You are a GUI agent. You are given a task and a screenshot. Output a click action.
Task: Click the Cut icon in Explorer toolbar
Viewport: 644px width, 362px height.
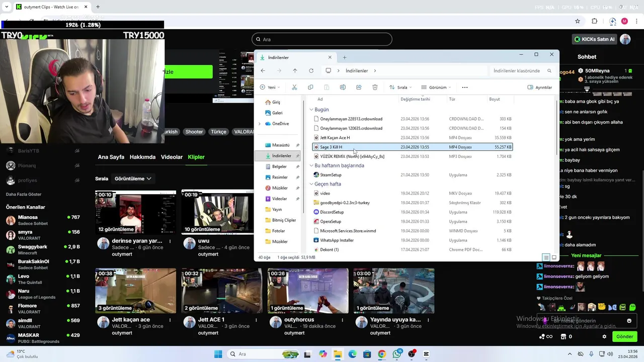pos(294,87)
